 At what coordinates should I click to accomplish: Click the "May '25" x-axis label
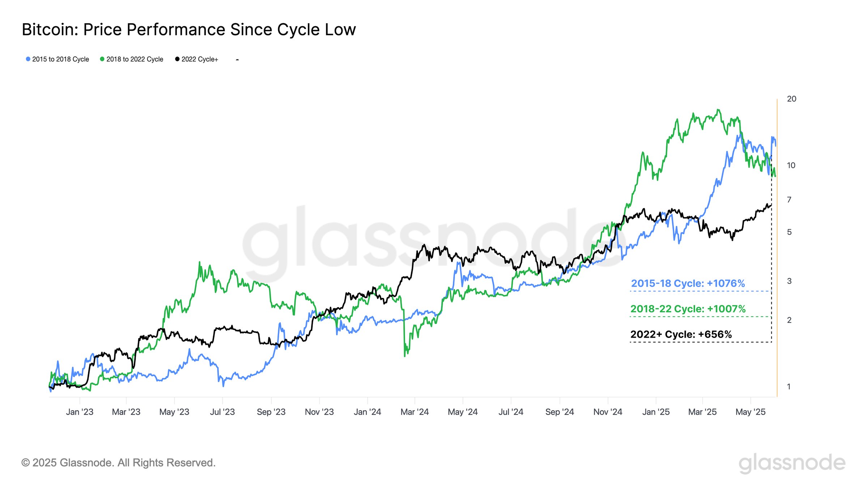coord(750,412)
